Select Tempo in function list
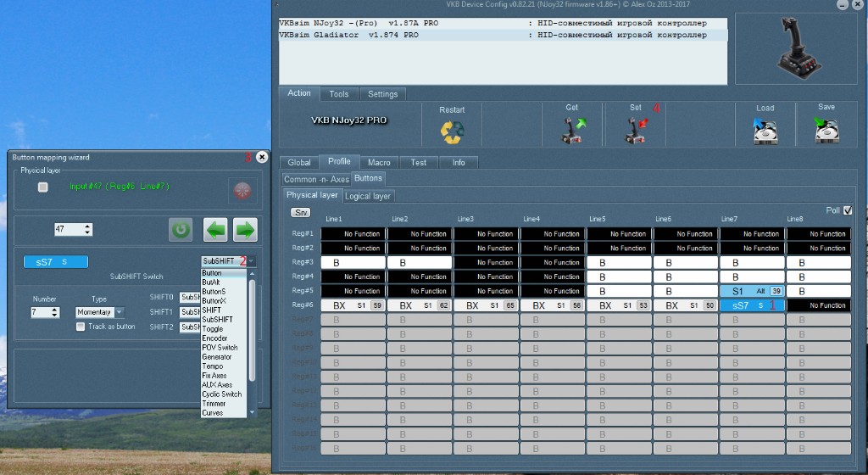Viewport: 868px width, 475px height. (x=224, y=366)
